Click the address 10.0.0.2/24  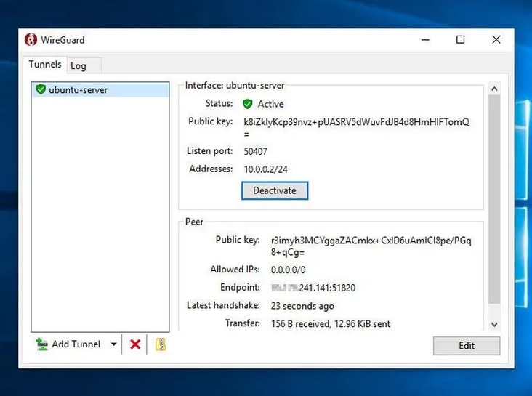tap(266, 169)
